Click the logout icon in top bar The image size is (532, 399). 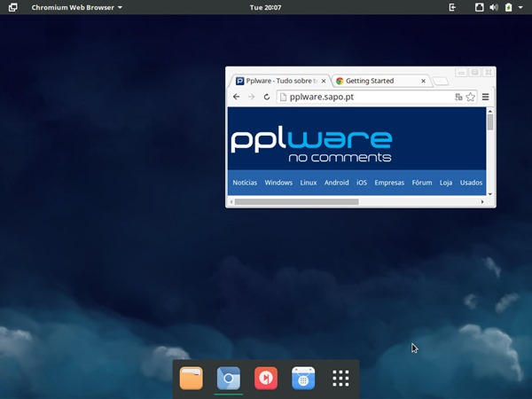(x=452, y=7)
